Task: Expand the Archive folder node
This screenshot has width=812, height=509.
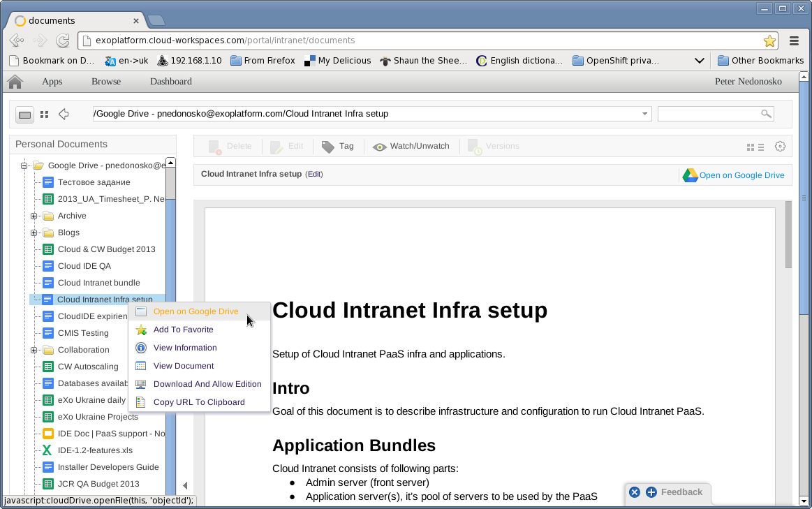Action: point(34,216)
